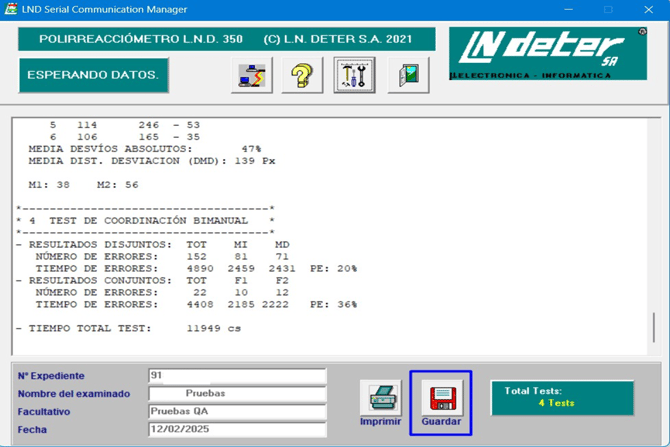This screenshot has width=670, height=447.
Task: Focus the Fecha date field
Action: coord(237,430)
